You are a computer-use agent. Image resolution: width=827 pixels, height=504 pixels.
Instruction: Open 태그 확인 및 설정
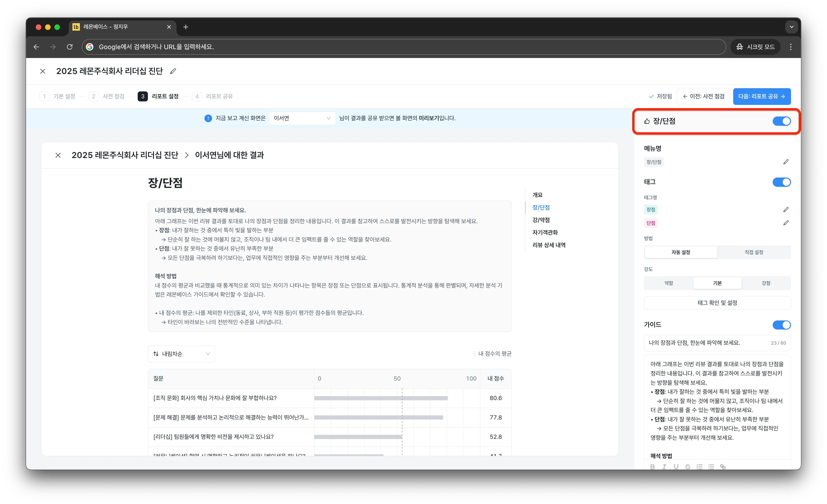point(717,303)
